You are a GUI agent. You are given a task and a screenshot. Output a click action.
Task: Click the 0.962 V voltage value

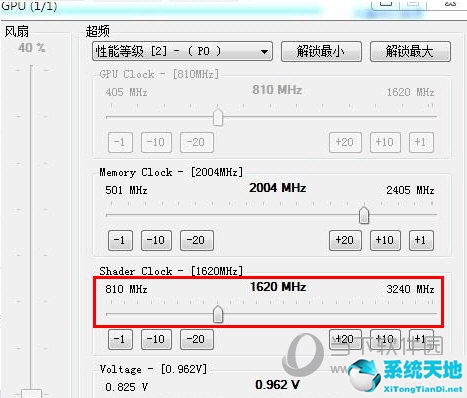tap(277, 385)
